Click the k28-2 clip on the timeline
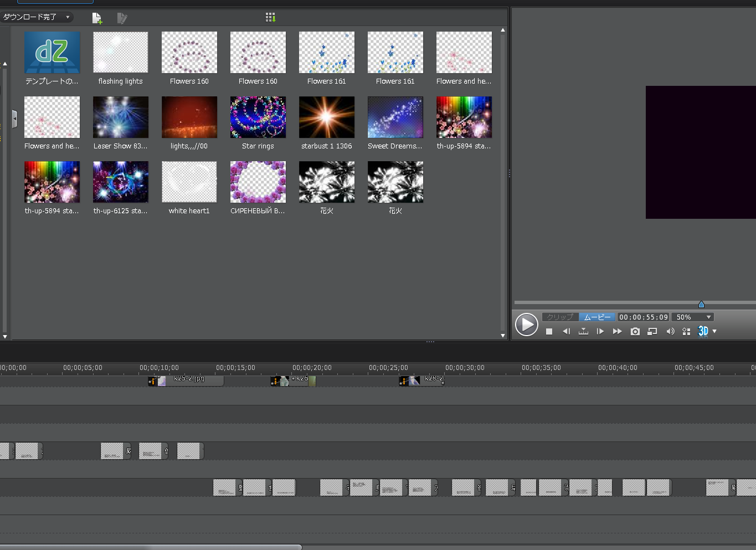This screenshot has width=756, height=550. 422,381
